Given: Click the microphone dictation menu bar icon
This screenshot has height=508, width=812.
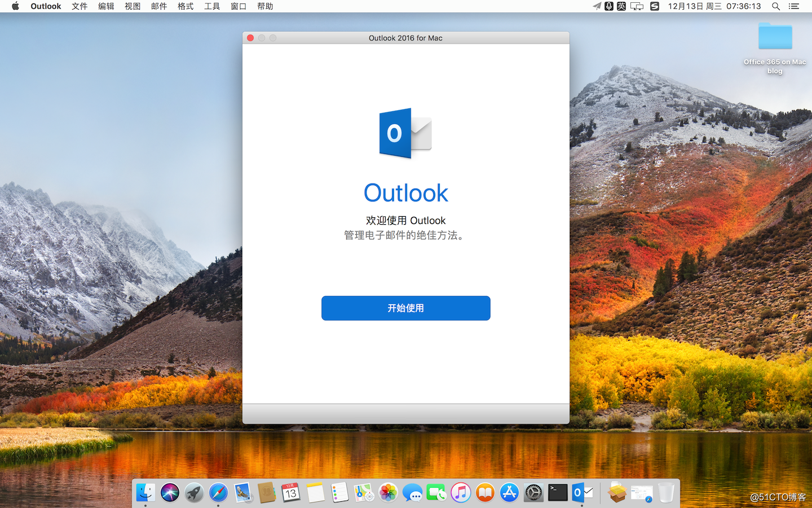Looking at the screenshot, I should tap(609, 6).
